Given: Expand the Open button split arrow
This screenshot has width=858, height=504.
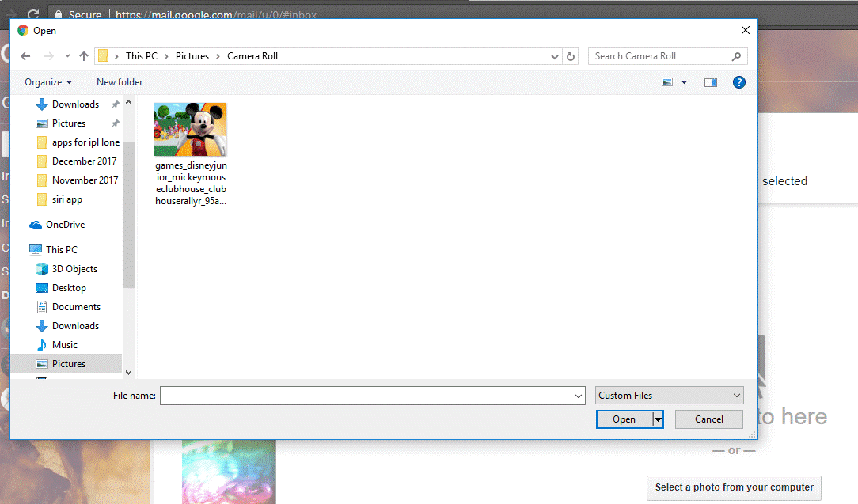Looking at the screenshot, I should pos(659,419).
